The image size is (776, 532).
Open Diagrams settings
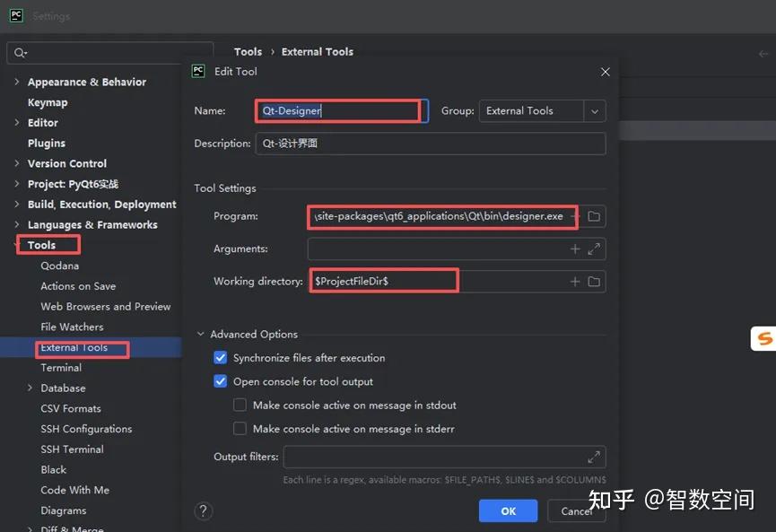coord(64,510)
